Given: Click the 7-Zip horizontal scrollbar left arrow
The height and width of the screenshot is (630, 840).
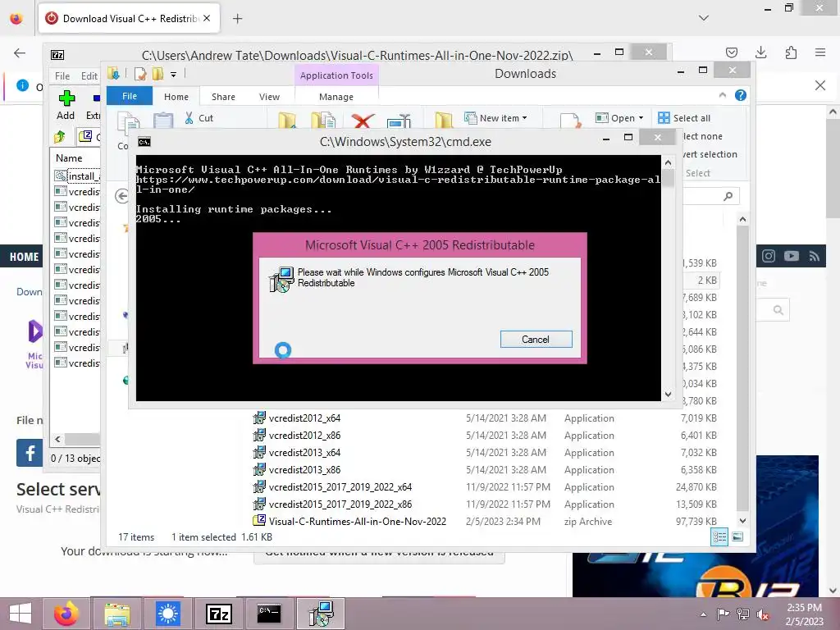Looking at the screenshot, I should [57, 440].
